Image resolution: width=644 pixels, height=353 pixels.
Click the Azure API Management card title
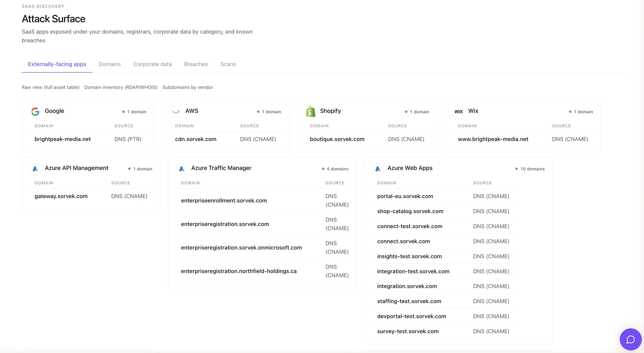pos(77,168)
